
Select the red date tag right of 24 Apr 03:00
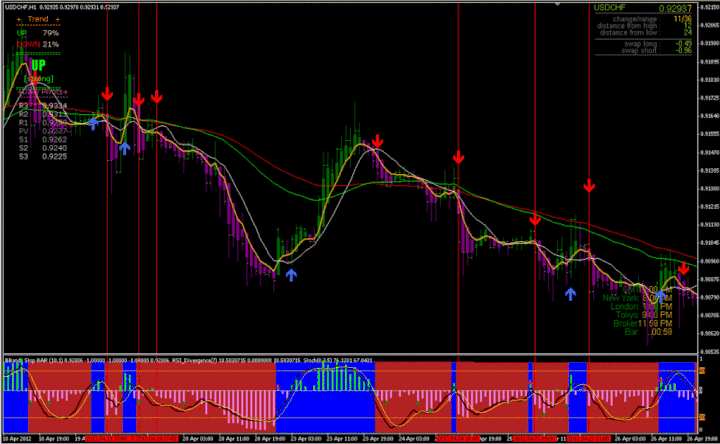click(458, 439)
